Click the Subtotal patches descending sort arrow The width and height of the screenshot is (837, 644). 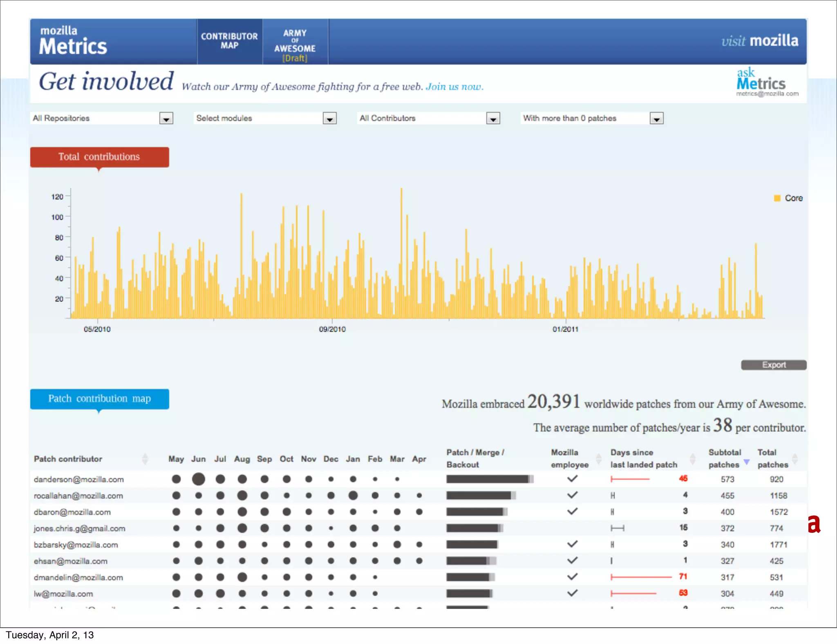(x=746, y=462)
